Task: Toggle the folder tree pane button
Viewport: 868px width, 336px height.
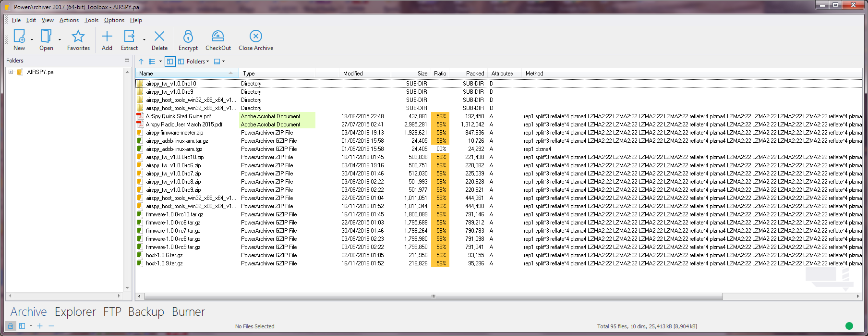Action: pyautogui.click(x=170, y=62)
